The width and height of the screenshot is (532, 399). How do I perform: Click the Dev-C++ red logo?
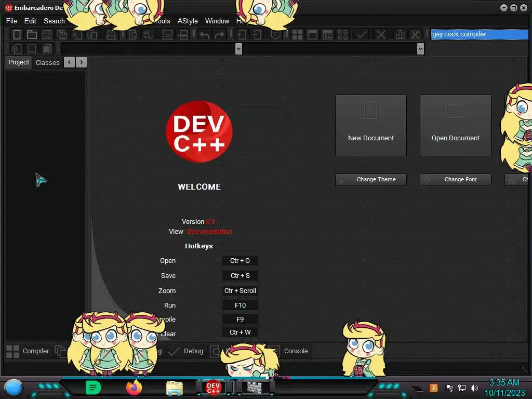click(199, 131)
